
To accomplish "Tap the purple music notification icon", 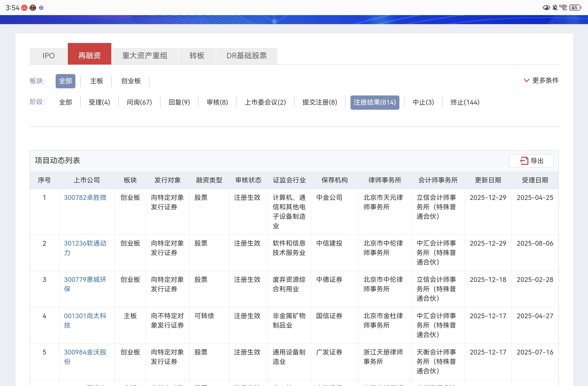I will tap(41, 8).
